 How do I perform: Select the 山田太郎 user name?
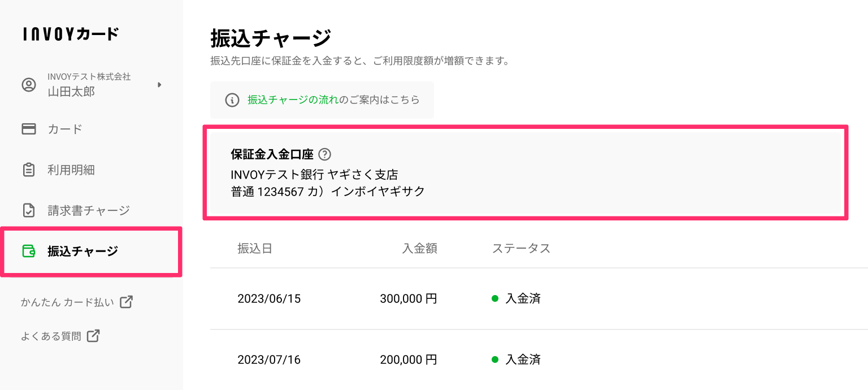coord(71,92)
